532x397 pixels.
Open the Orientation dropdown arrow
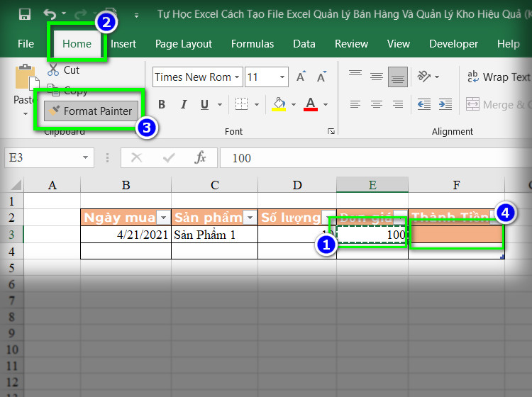[x=437, y=77]
